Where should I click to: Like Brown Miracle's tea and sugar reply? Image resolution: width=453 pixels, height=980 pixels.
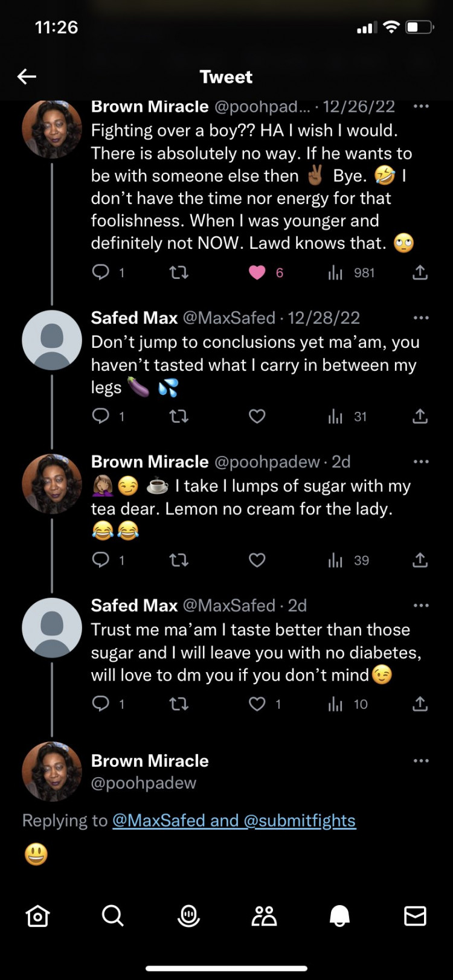[257, 560]
